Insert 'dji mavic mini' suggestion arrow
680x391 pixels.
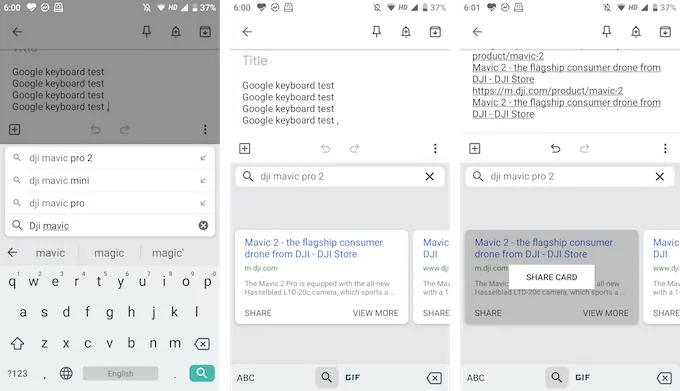(203, 180)
